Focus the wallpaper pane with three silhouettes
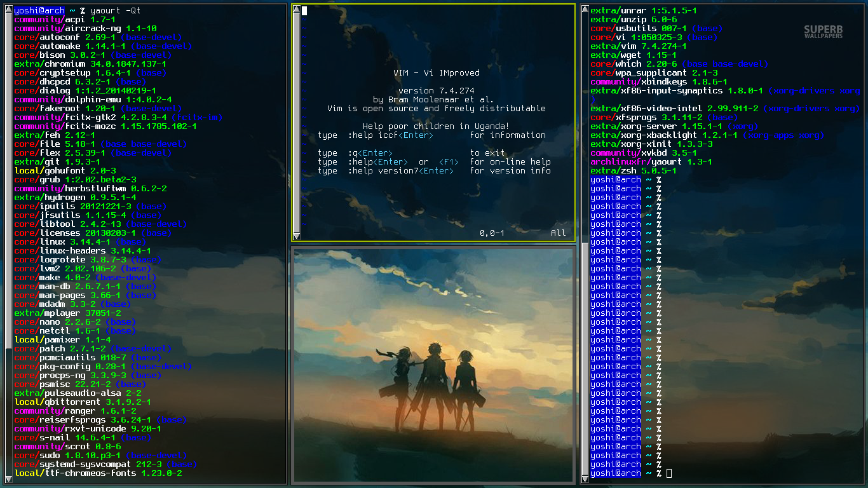Image resolution: width=868 pixels, height=488 pixels. [433, 364]
